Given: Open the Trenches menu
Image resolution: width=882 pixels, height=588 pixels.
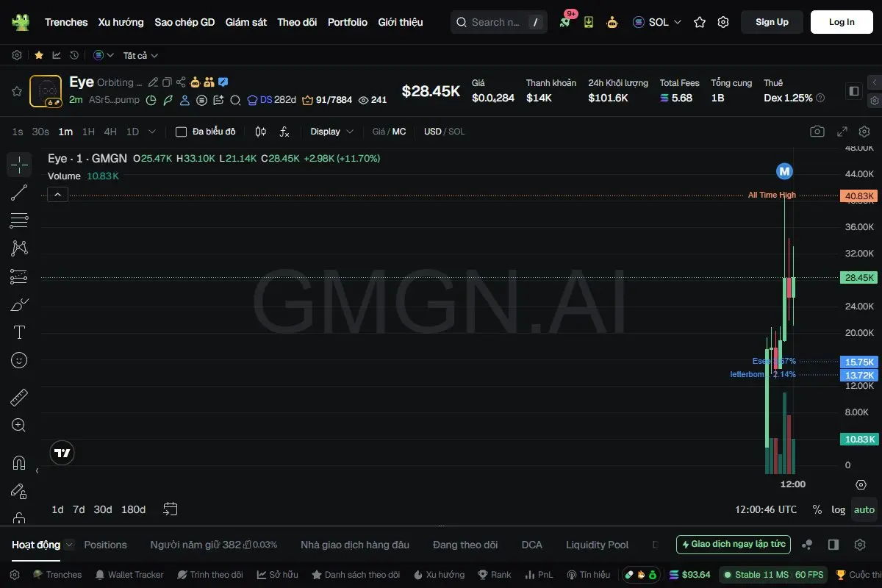Looking at the screenshot, I should point(66,22).
